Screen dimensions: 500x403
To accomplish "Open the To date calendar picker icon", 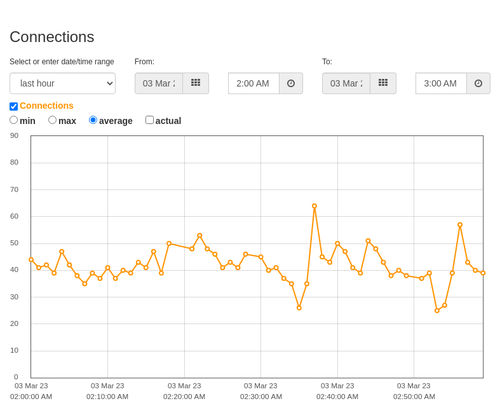I will coord(383,83).
